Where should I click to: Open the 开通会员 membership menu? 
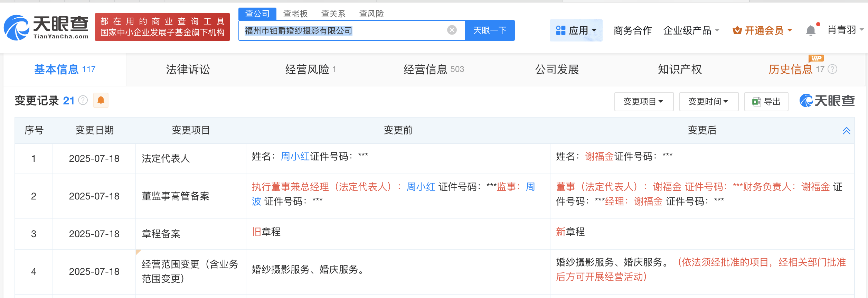point(762,30)
